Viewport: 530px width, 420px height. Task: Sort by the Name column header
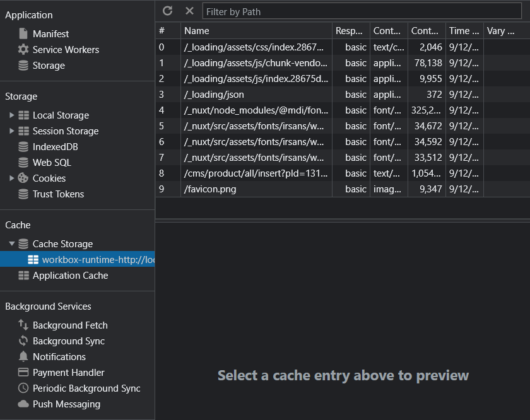(x=256, y=31)
